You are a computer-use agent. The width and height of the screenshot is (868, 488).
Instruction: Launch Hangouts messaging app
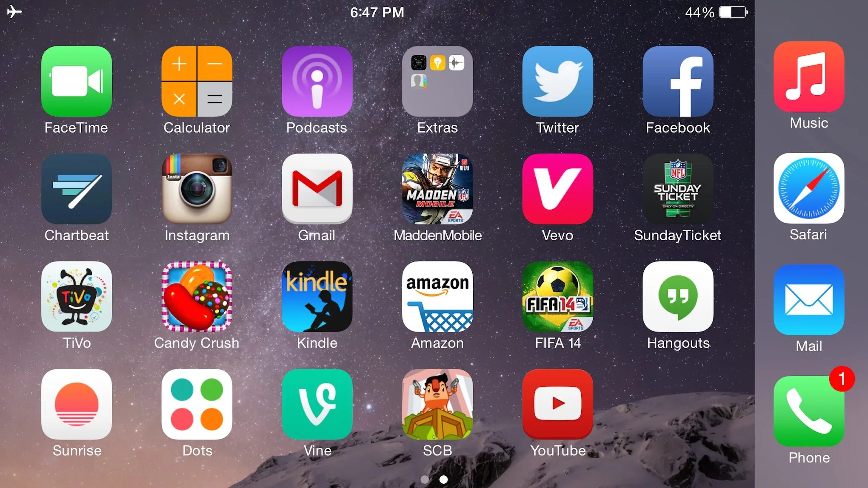coord(678,296)
